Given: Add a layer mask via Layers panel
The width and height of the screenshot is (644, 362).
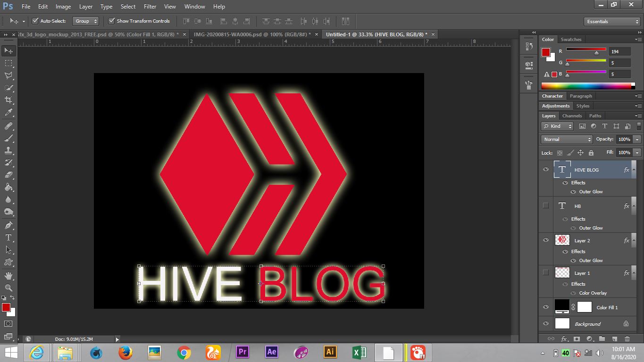Looking at the screenshot, I should pos(577,338).
